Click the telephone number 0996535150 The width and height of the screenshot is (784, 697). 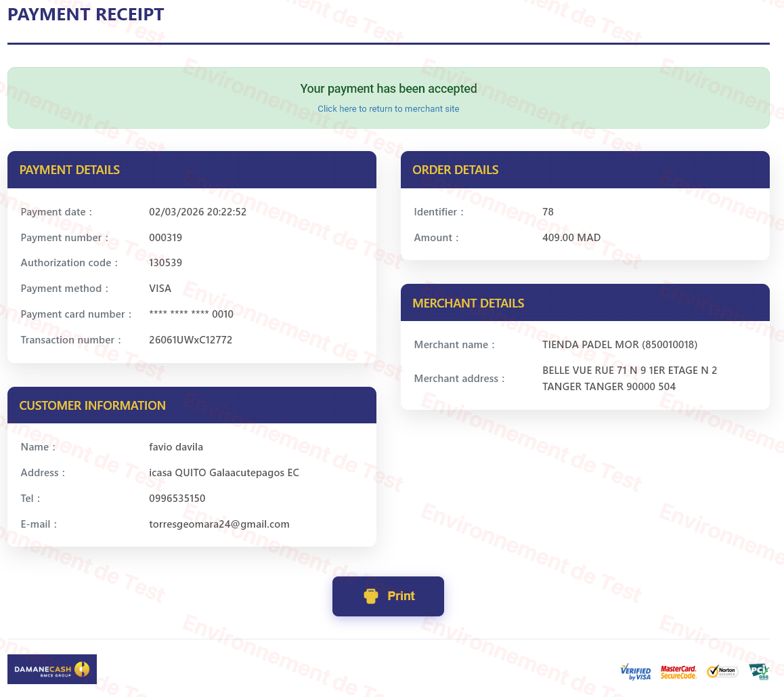(177, 499)
